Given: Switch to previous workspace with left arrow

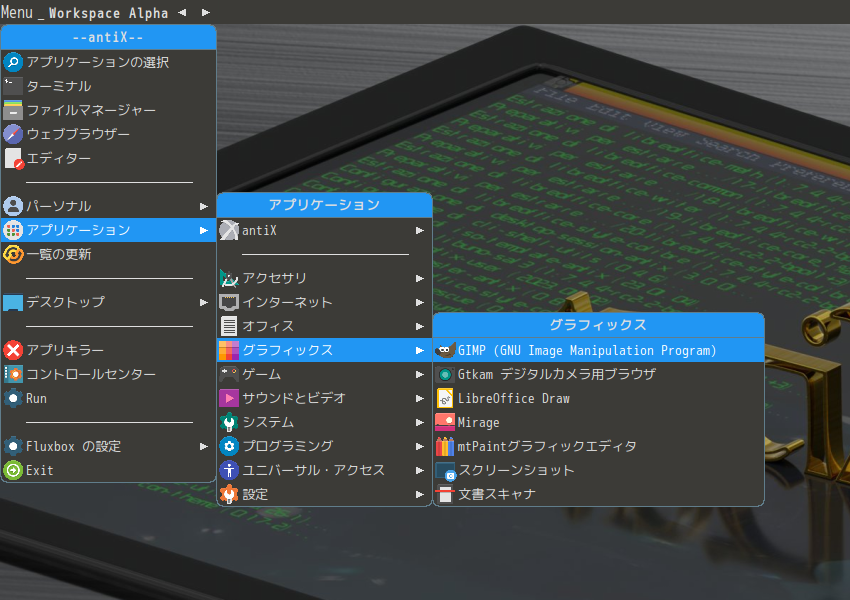Looking at the screenshot, I should click(182, 12).
